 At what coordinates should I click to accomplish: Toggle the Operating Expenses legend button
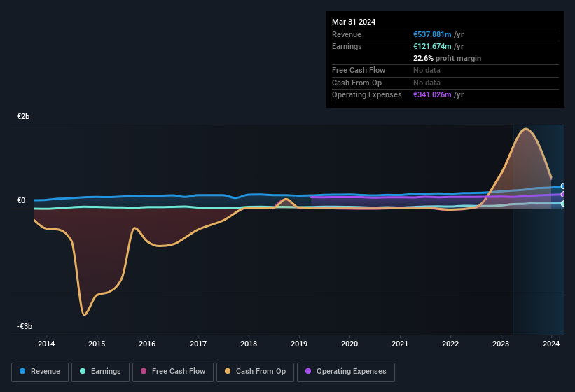coord(346,372)
